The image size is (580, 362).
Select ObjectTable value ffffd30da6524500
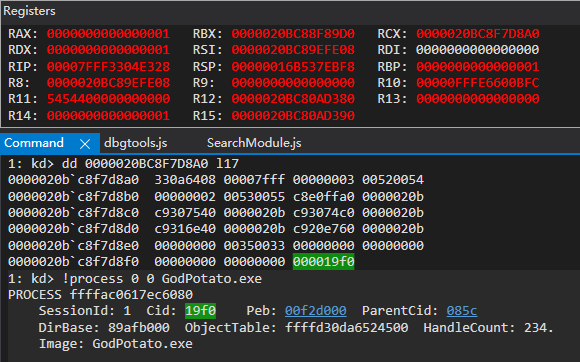coord(347,328)
